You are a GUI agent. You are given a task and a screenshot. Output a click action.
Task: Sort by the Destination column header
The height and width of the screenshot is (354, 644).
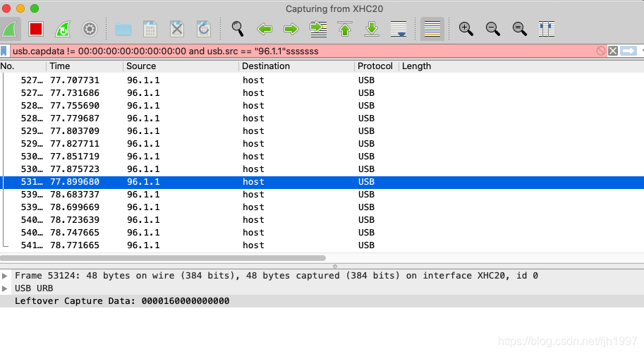pyautogui.click(x=296, y=66)
